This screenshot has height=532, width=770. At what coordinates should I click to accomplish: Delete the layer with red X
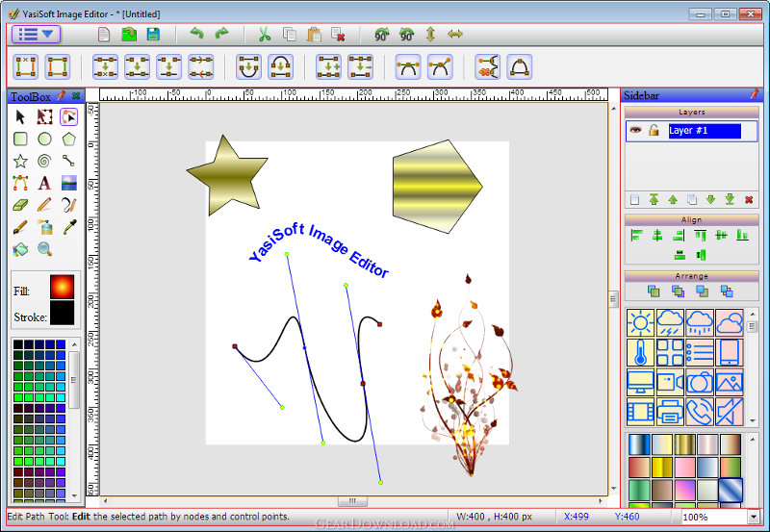pyautogui.click(x=749, y=200)
